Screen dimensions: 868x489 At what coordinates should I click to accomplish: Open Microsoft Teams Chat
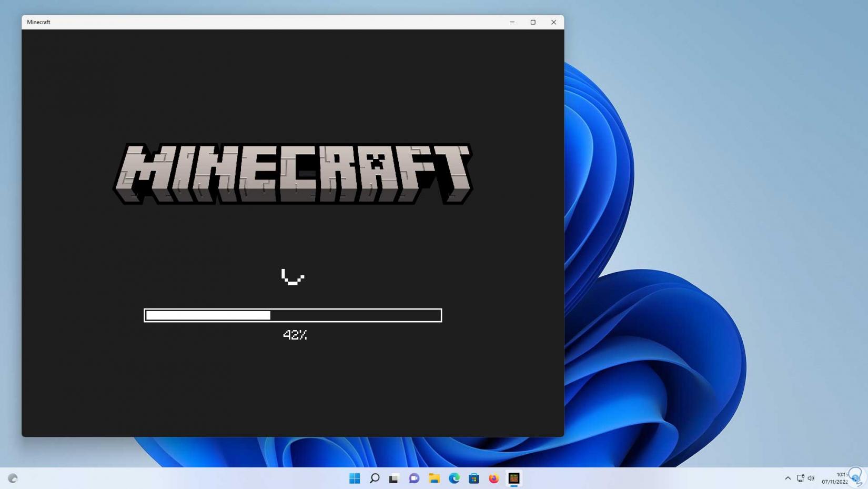click(x=414, y=478)
